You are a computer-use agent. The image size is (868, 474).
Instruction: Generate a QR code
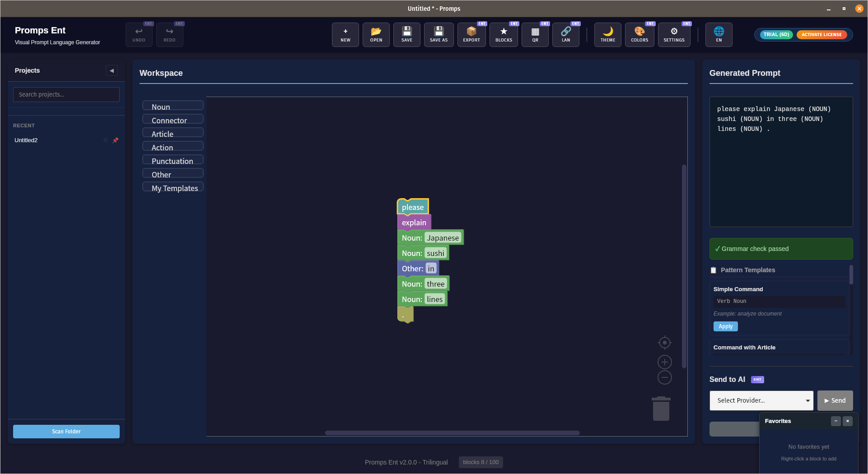click(x=535, y=34)
